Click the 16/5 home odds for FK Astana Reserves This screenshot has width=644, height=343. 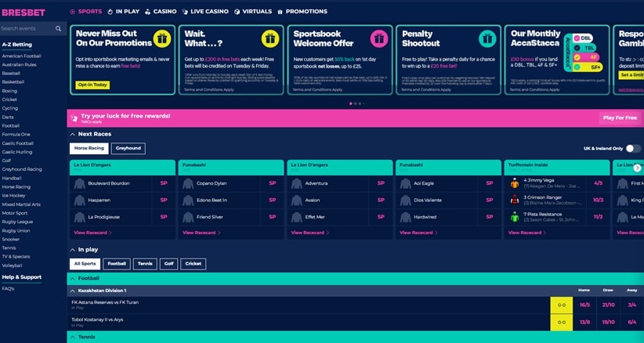[585, 305]
